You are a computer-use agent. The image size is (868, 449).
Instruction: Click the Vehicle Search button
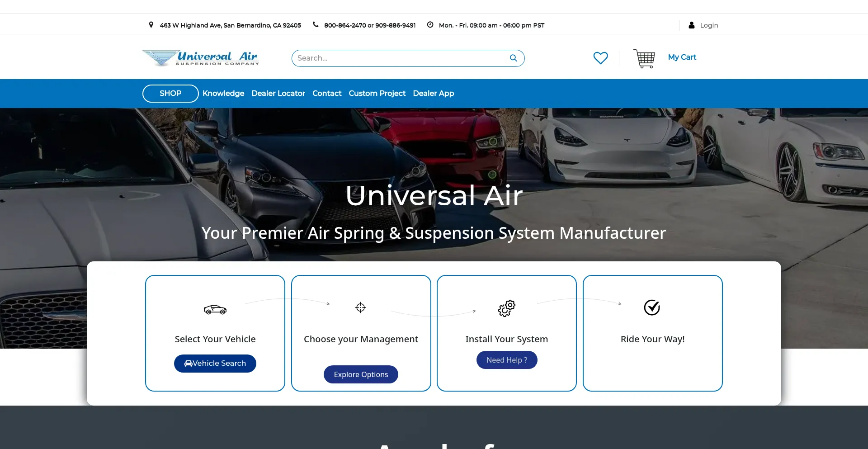point(215,364)
